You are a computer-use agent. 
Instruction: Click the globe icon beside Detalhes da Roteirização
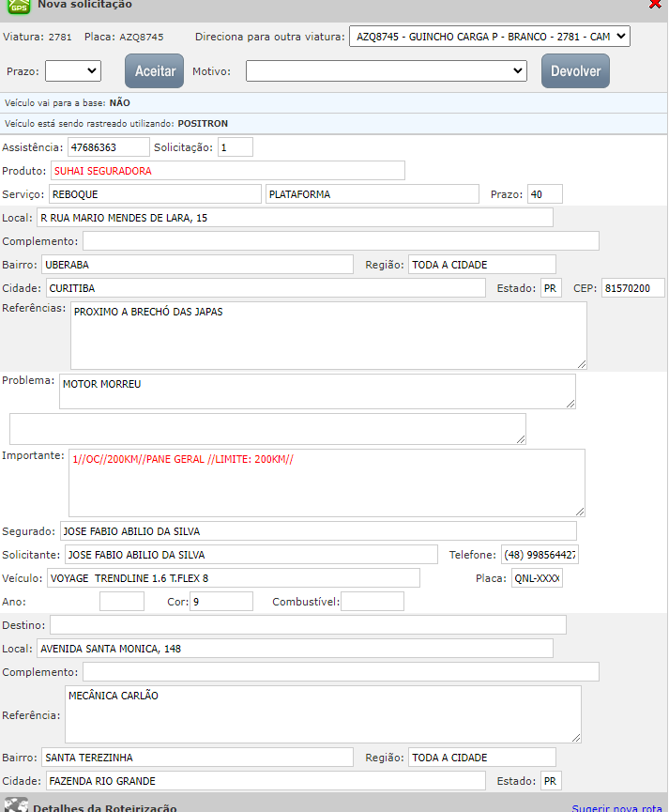[16, 805]
